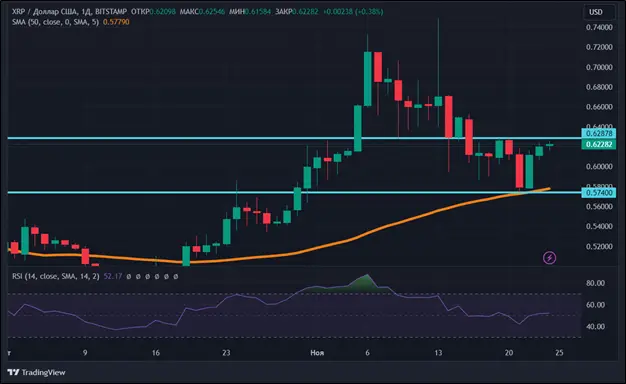The height and width of the screenshot is (384, 626).
Task: Click date 13 on the time axis
Action: click(x=438, y=353)
